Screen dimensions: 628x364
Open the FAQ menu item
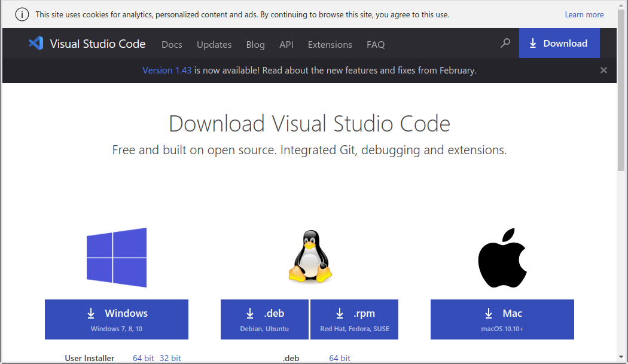tap(376, 44)
